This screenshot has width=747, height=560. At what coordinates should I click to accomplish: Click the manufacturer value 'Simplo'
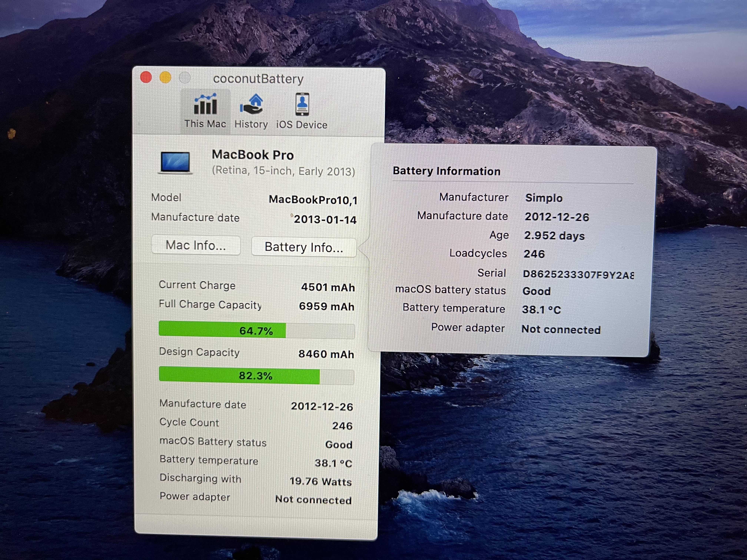(544, 198)
